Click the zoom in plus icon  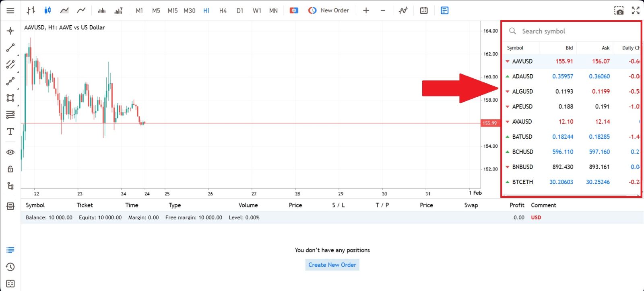[x=366, y=10]
